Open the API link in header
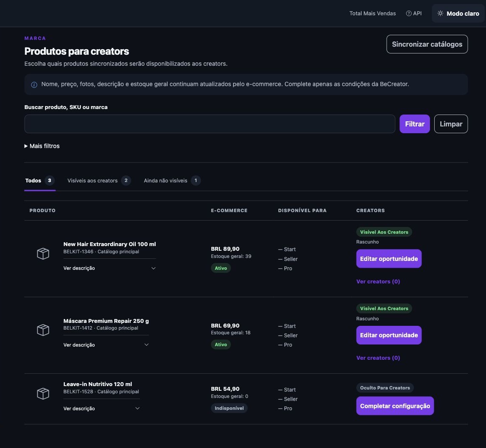 tap(414, 13)
